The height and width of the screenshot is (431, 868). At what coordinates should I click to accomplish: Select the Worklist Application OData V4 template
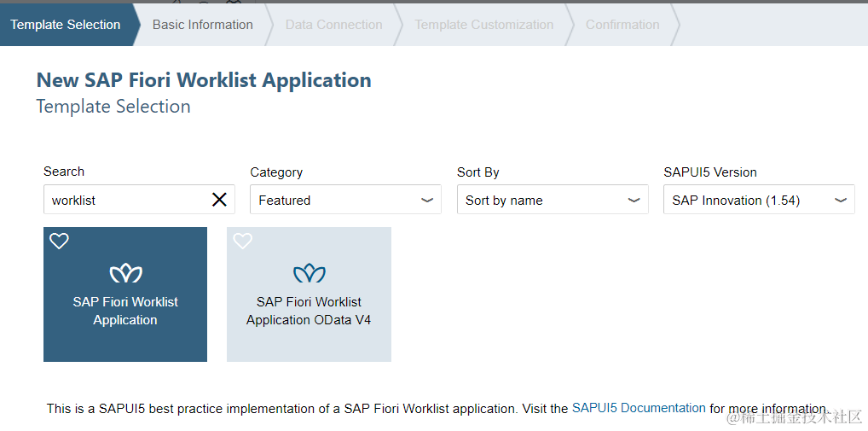pyautogui.click(x=309, y=312)
